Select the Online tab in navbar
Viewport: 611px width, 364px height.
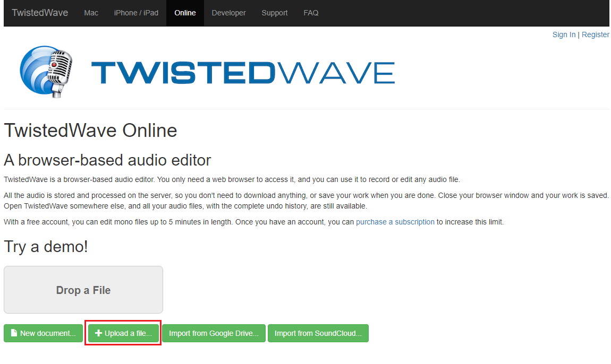pos(185,13)
